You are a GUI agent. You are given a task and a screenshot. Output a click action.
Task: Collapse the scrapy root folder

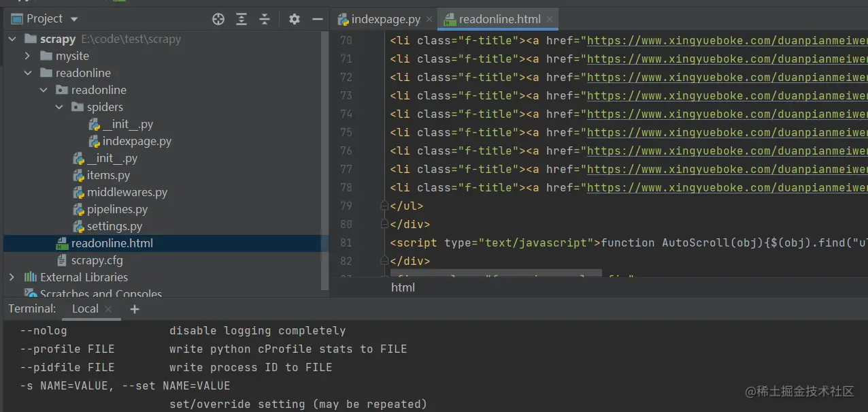tap(12, 39)
